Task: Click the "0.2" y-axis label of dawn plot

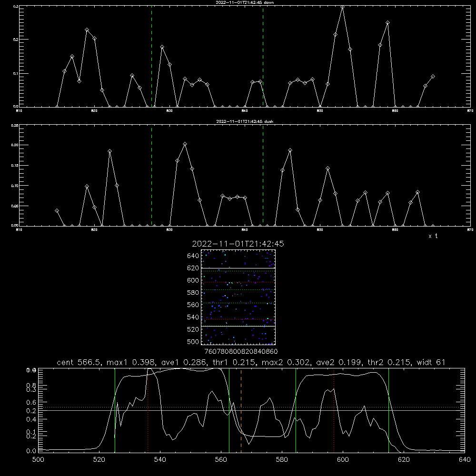Action: 16,40
